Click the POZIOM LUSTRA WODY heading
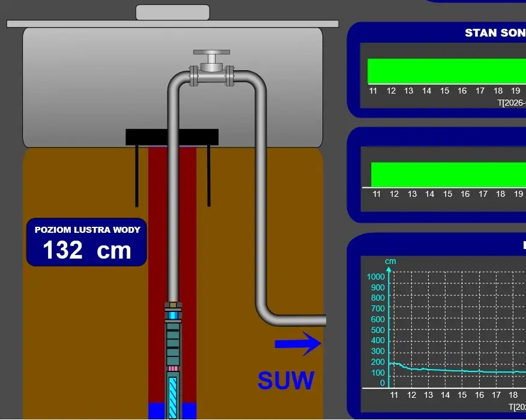 point(87,230)
